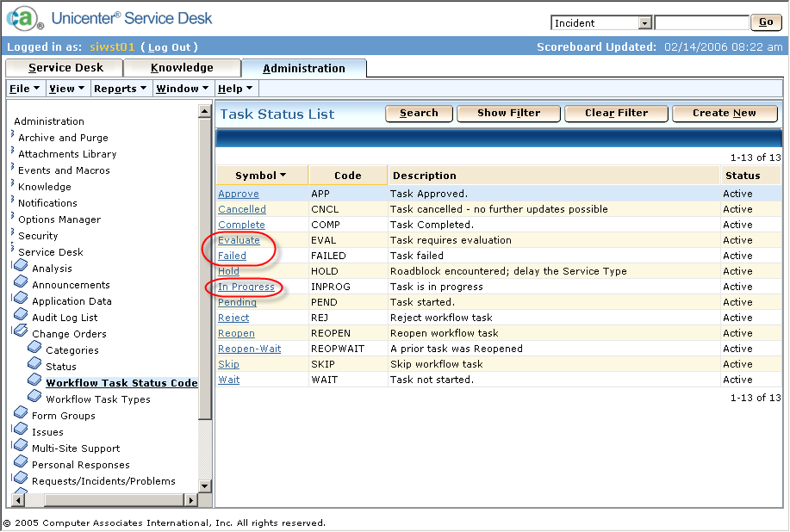Sort by the Symbol column header

pos(259,176)
